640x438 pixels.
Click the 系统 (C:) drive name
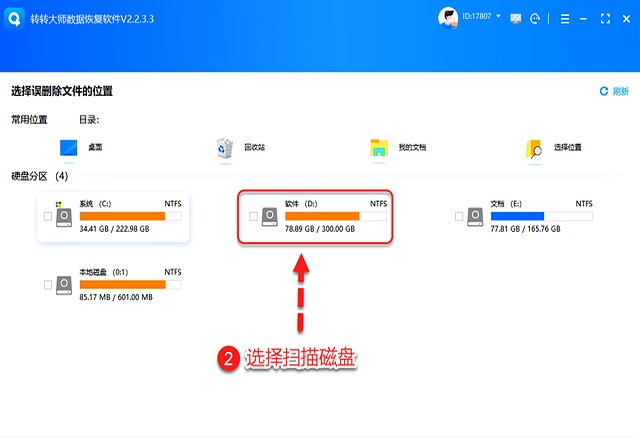tap(96, 204)
